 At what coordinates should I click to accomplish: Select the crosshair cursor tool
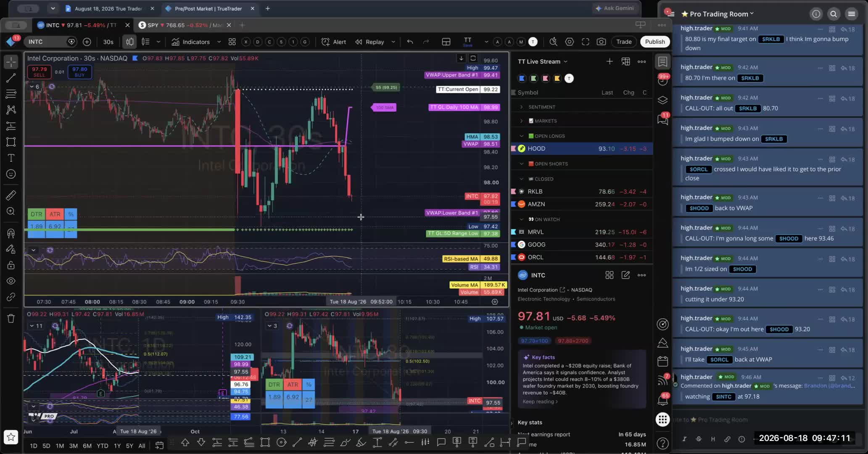[11, 62]
